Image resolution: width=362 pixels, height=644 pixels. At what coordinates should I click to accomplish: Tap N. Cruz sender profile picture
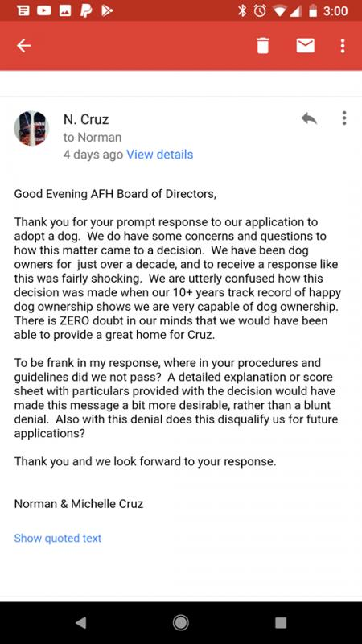31,128
